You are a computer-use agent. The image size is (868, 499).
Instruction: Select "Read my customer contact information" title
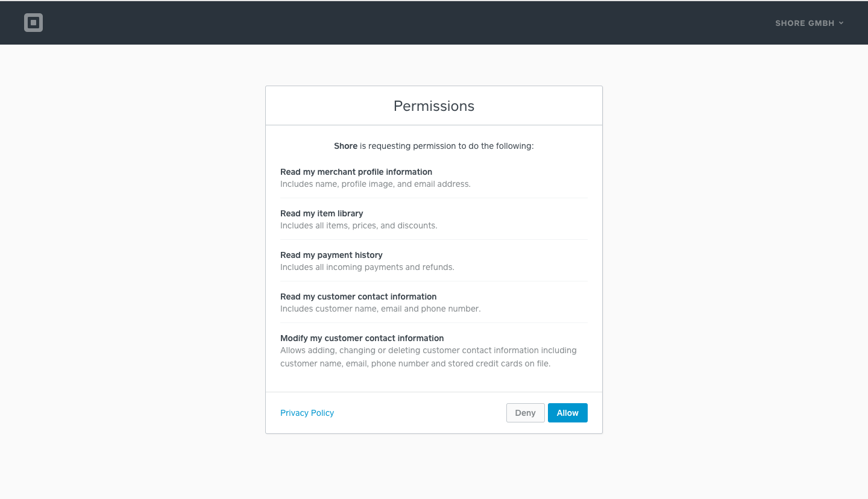click(358, 297)
